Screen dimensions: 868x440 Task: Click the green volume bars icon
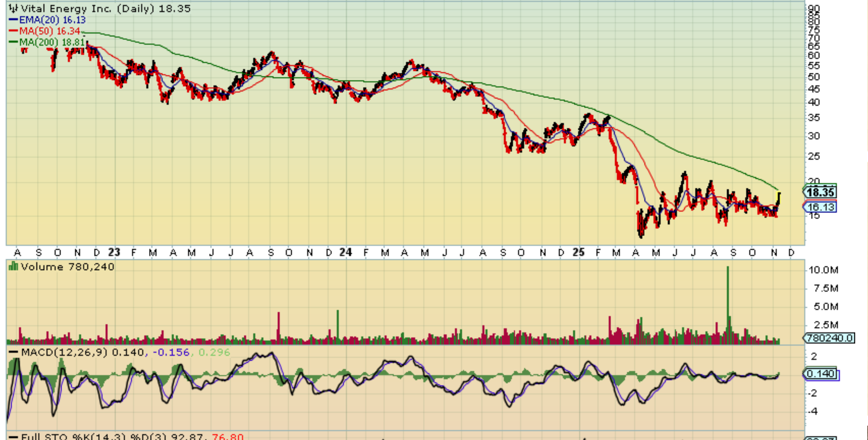coord(13,267)
